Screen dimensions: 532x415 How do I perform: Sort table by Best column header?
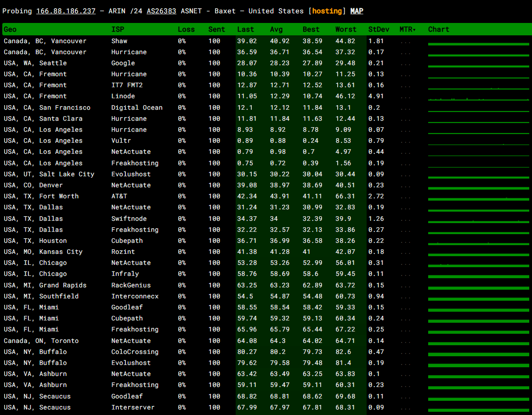coord(311,29)
